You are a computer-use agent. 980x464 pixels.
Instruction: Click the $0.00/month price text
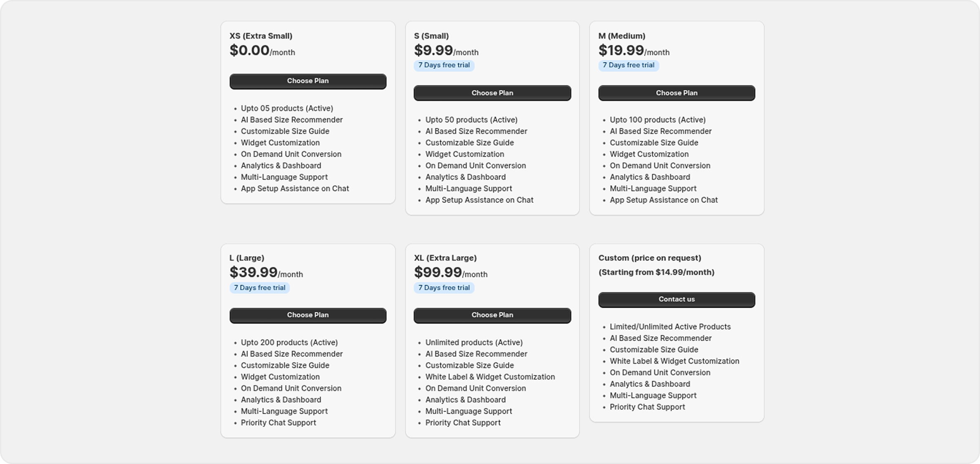(x=262, y=51)
